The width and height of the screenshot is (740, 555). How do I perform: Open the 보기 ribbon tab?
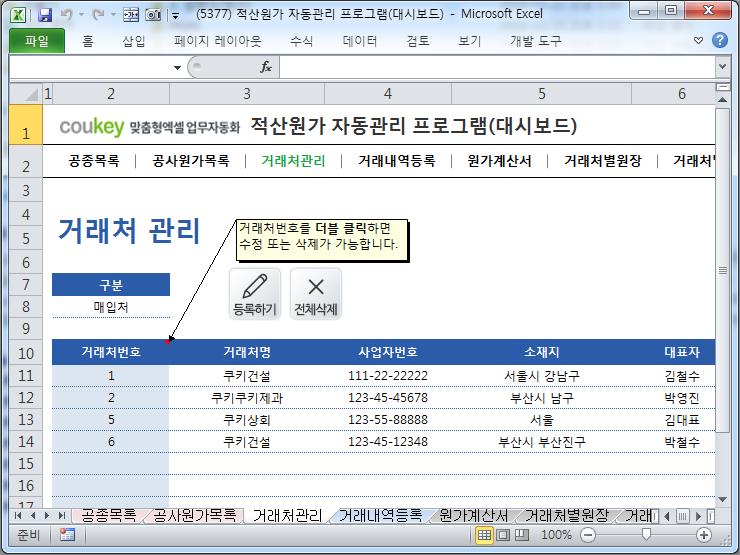point(470,41)
